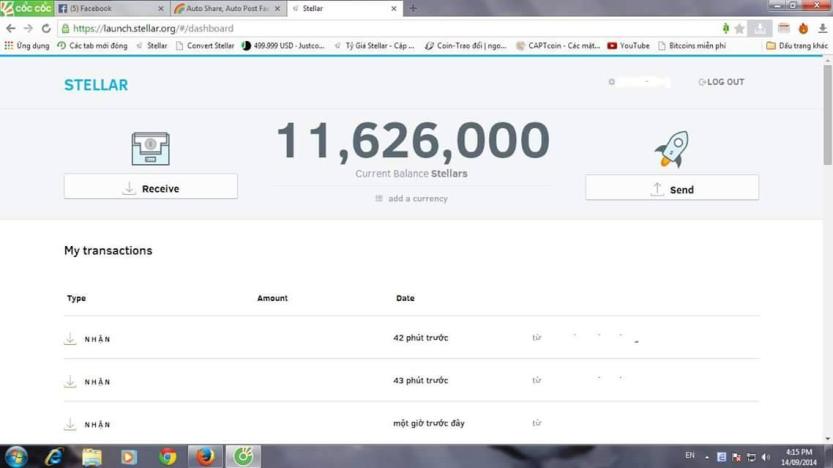833x468 pixels.
Task: Open Convert Stellar bookmark
Action: pos(205,46)
